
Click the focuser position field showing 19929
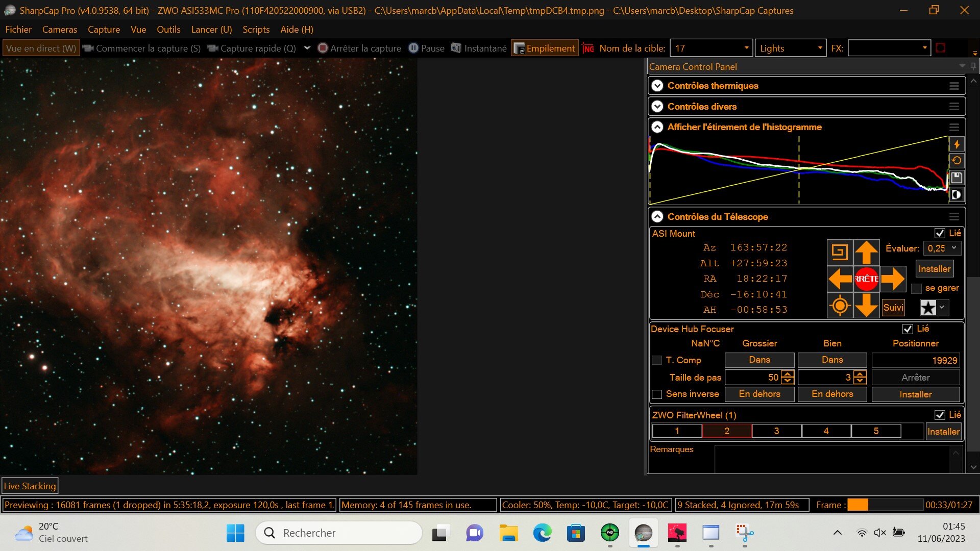916,361
